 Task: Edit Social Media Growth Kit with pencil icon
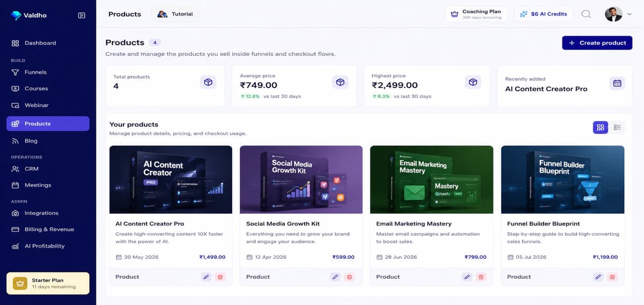(335, 277)
